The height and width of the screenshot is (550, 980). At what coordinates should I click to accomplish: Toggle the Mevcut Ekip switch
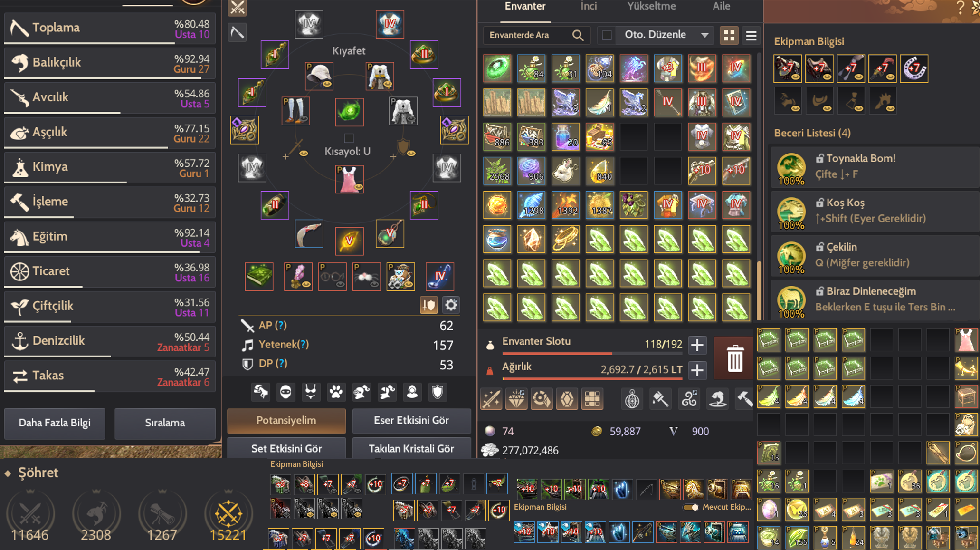[691, 507]
